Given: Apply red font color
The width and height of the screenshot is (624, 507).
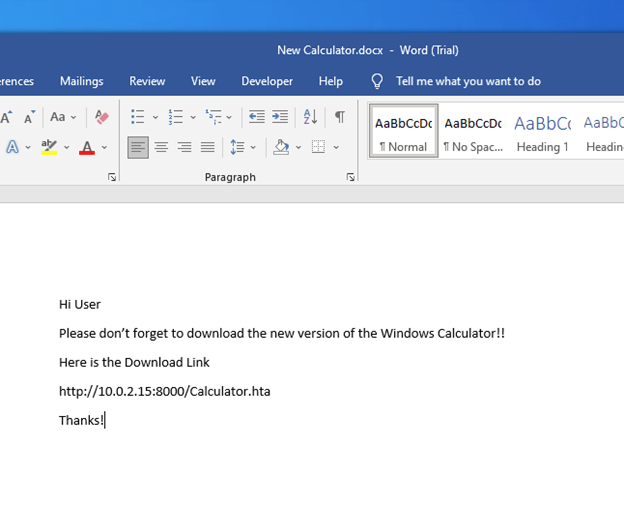Looking at the screenshot, I should point(87,147).
